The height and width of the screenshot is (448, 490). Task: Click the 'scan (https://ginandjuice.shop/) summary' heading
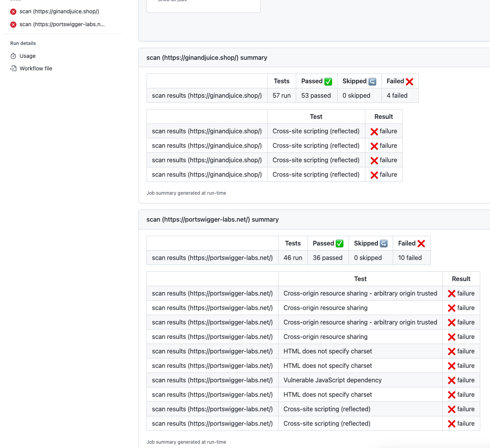[x=207, y=57]
